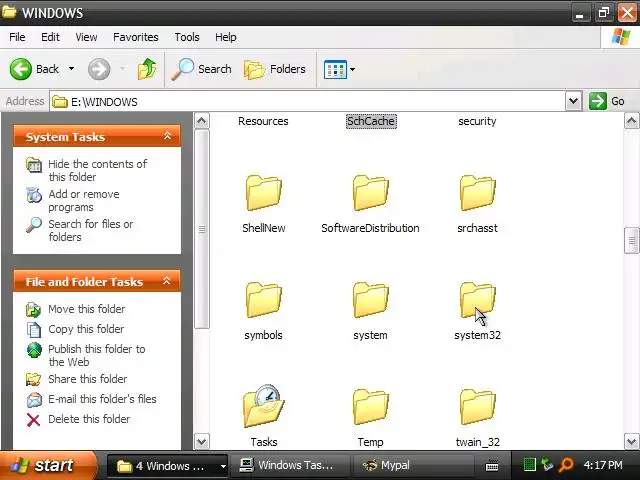This screenshot has height=480, width=640.
Task: Collapse the System Tasks panel
Action: point(167,136)
